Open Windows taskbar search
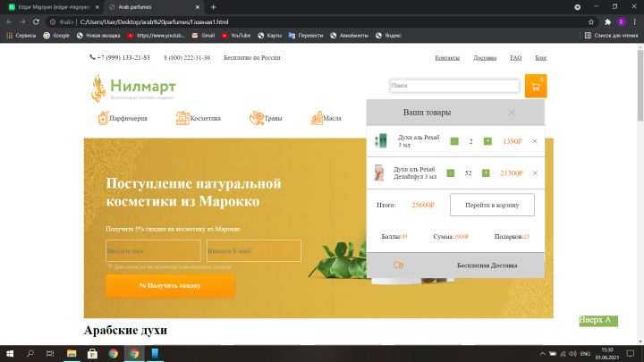This screenshot has height=362, width=644. (x=30, y=353)
